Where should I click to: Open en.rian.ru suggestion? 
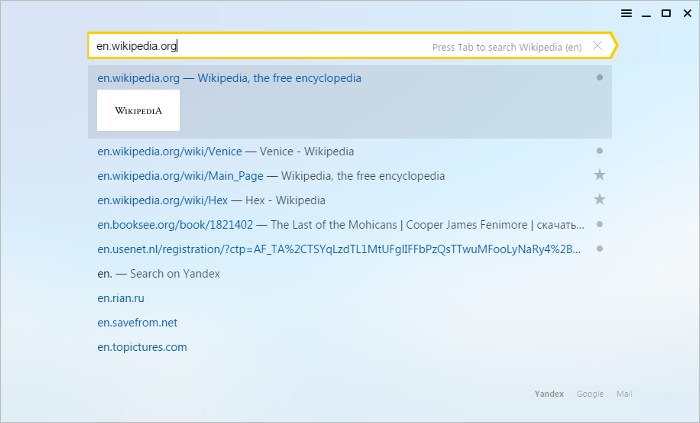point(121,298)
